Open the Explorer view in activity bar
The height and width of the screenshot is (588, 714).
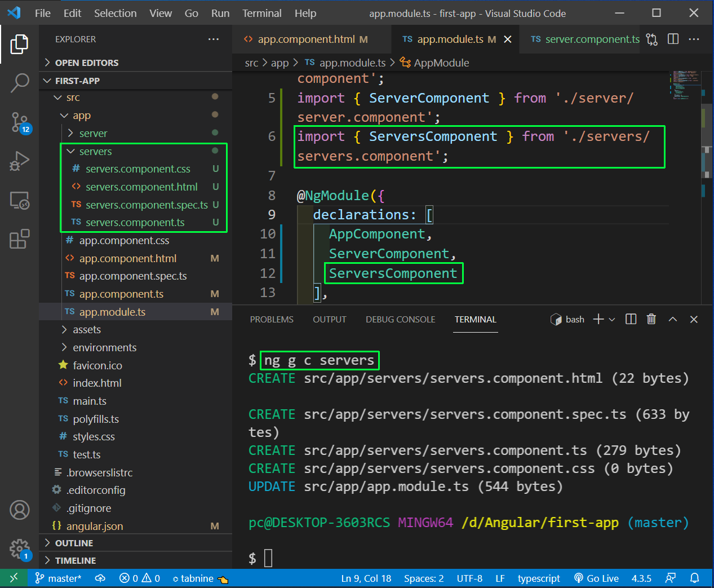(x=19, y=44)
